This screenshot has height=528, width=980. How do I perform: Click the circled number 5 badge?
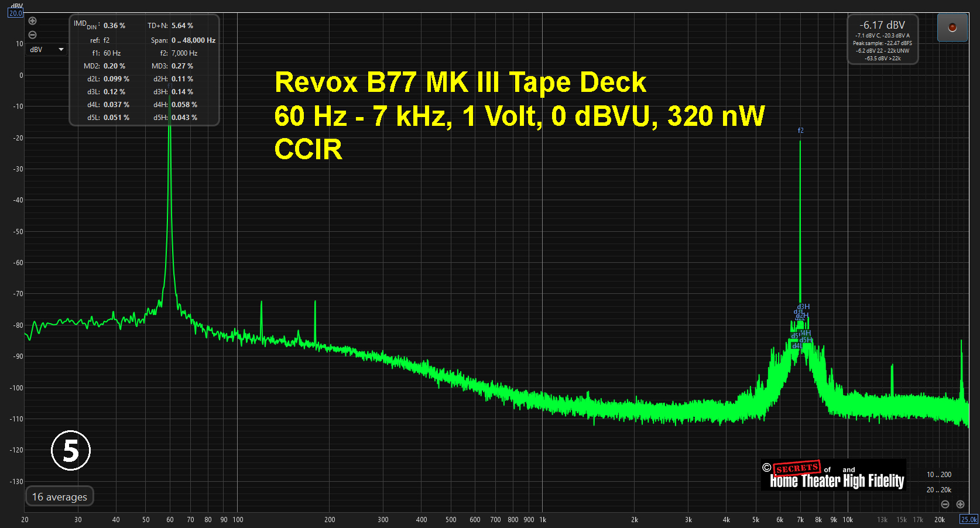point(71,451)
